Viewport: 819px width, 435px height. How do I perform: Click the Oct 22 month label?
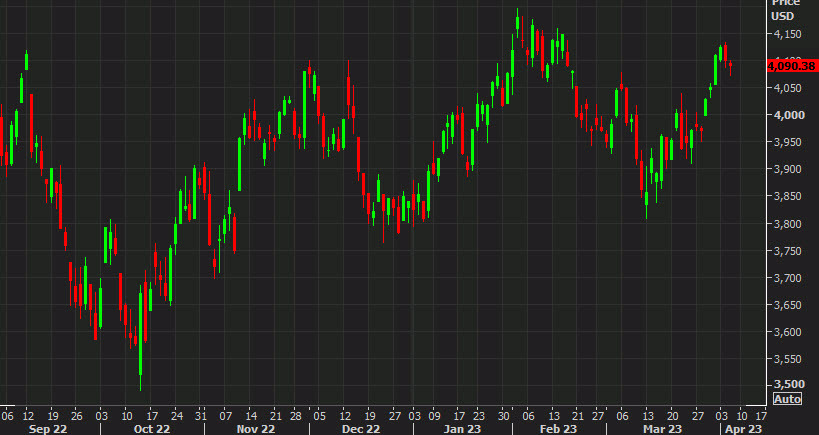(151, 429)
